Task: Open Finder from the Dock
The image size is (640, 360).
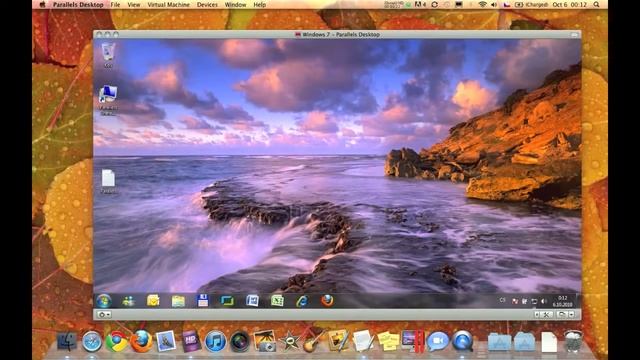Action: pos(67,341)
